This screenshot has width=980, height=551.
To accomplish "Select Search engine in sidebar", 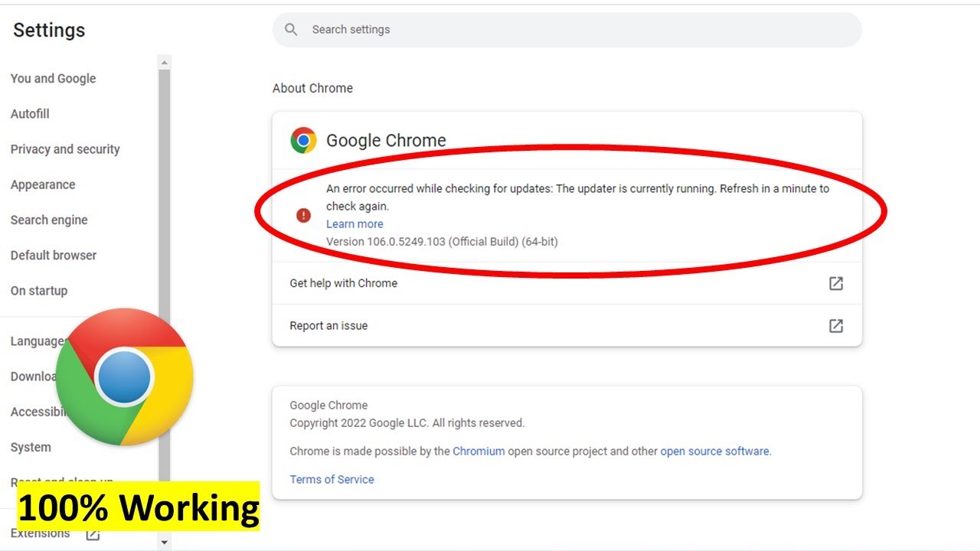I will [49, 220].
